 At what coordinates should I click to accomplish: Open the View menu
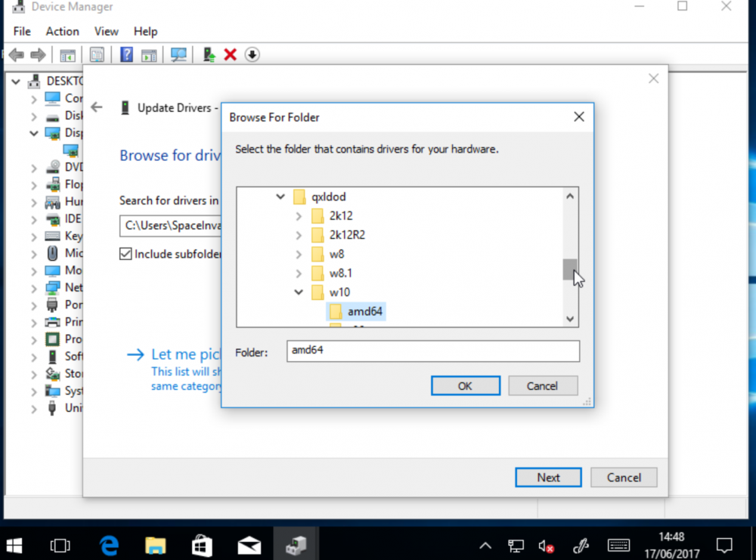(106, 31)
